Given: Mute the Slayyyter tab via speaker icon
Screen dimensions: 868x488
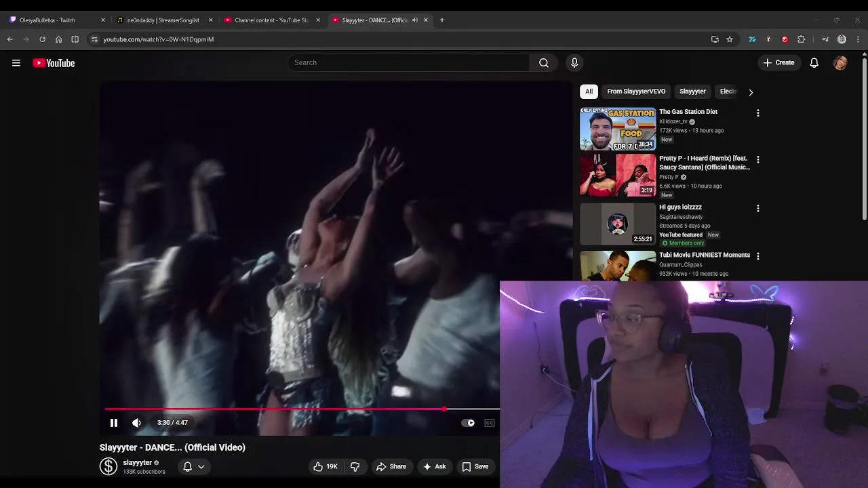Looking at the screenshot, I should click(414, 20).
